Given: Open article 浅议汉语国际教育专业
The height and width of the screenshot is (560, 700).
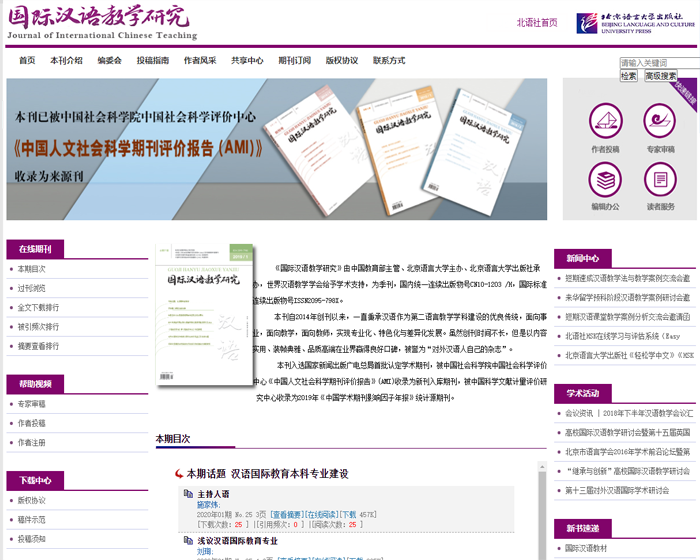Looking at the screenshot, I should [x=238, y=541].
